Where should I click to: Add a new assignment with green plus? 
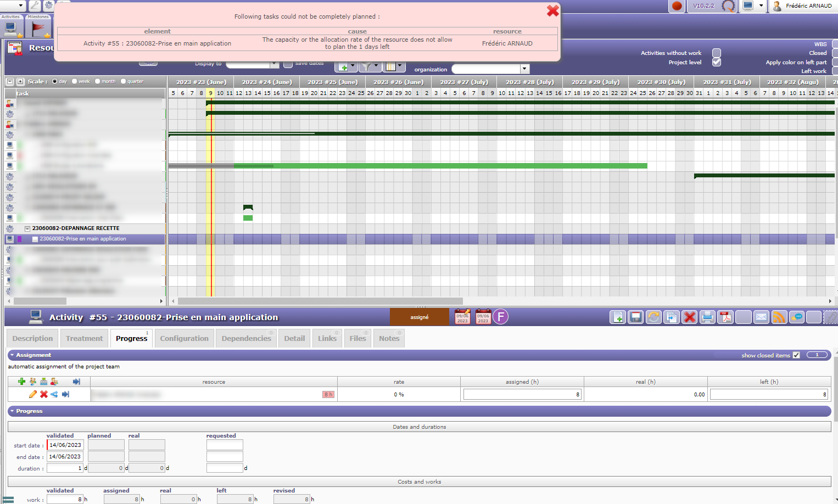tap(21, 382)
